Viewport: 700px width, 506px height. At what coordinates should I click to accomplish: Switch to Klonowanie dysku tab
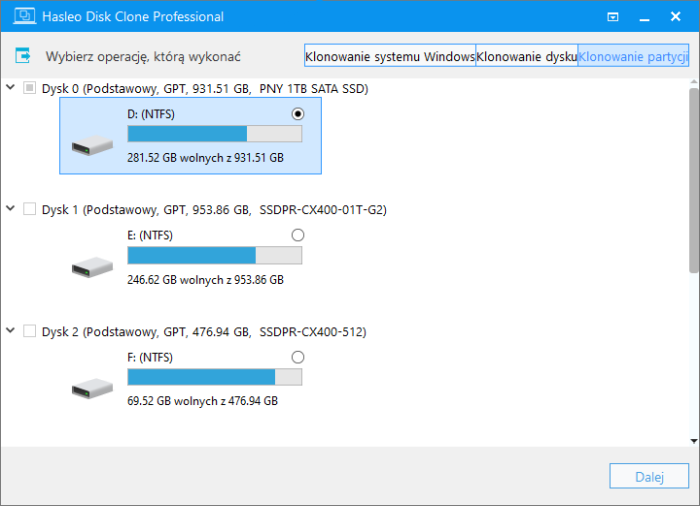[527, 57]
